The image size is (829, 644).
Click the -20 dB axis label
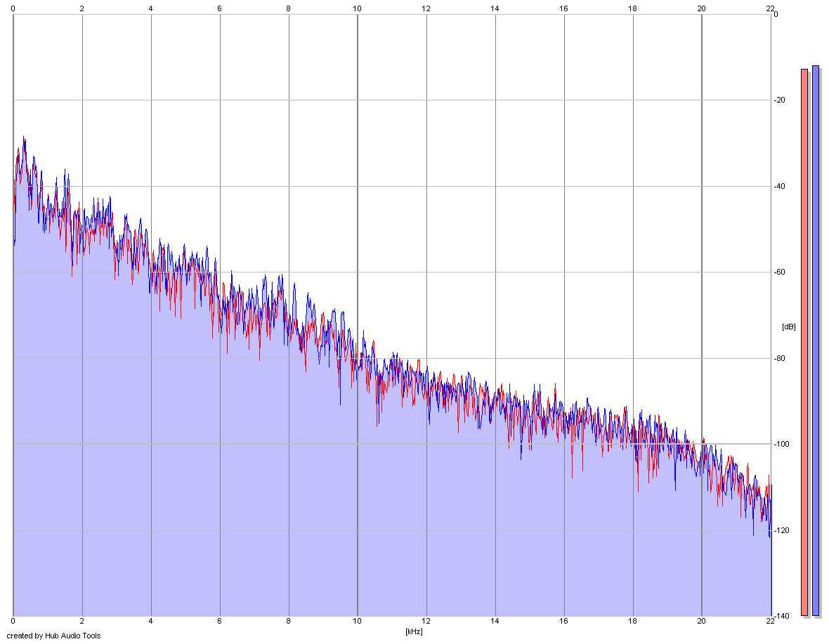780,100
